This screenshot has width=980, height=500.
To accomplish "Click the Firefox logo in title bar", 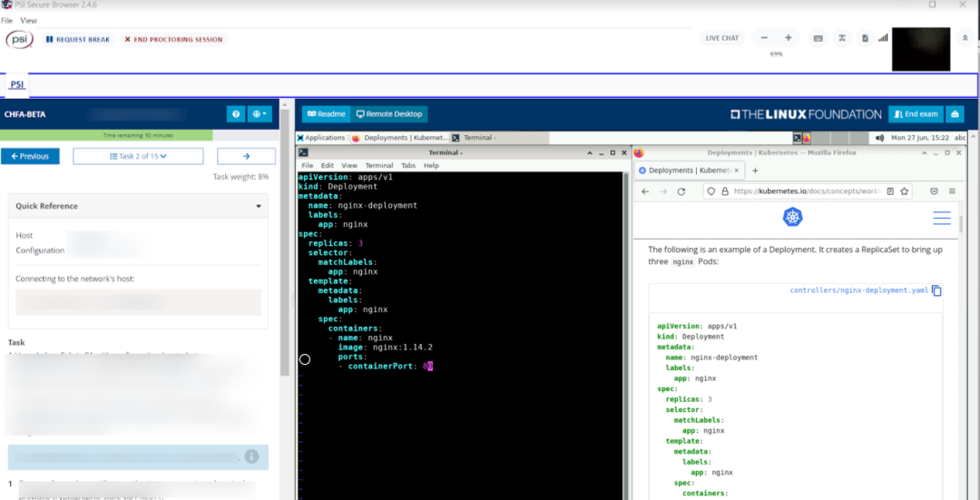I will pos(639,152).
